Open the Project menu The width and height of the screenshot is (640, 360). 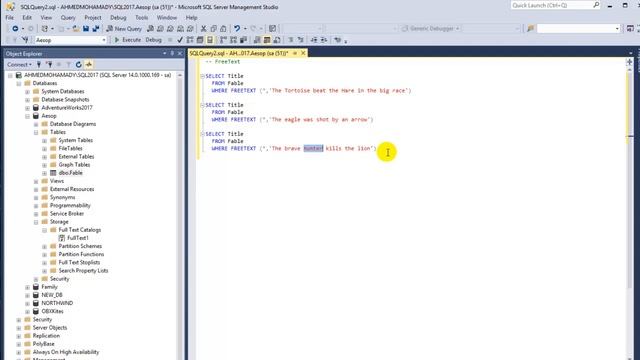click(x=93, y=18)
